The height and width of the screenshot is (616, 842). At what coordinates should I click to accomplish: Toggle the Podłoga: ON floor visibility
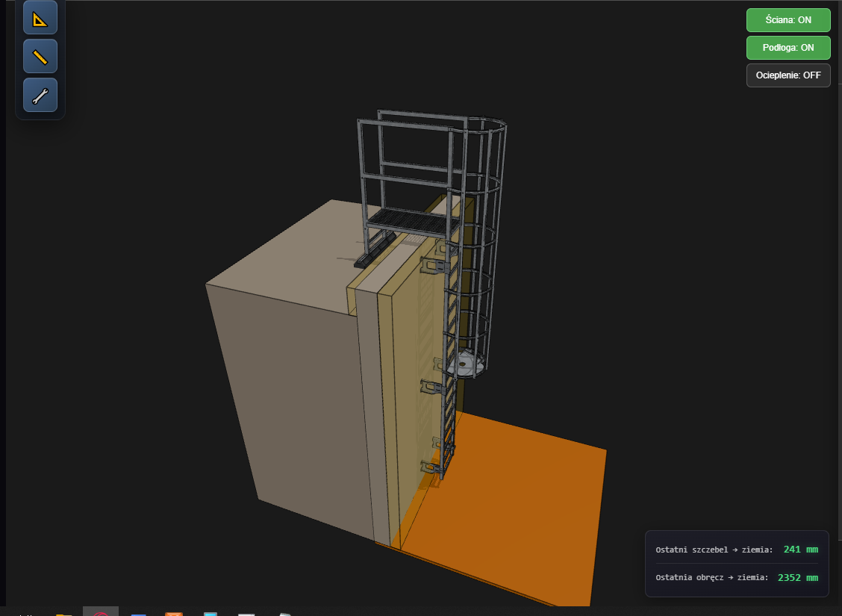pyautogui.click(x=788, y=48)
